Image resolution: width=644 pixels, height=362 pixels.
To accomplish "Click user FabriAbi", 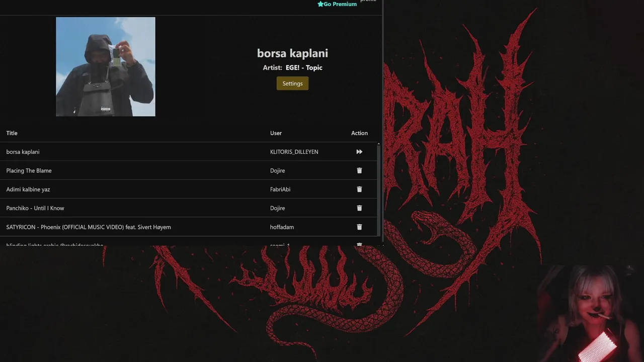I will tap(280, 190).
